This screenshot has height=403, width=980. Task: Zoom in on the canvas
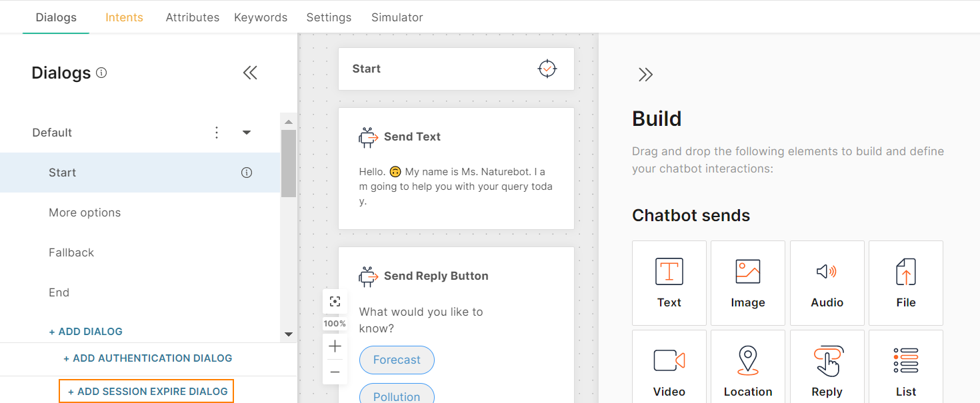335,346
